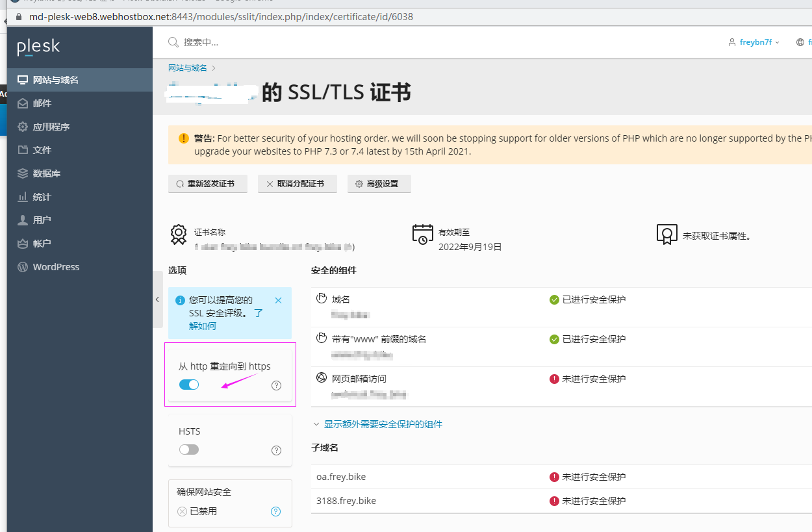Open 应用程序 in the sidebar
Screen dimensions: 812x532
coord(80,127)
